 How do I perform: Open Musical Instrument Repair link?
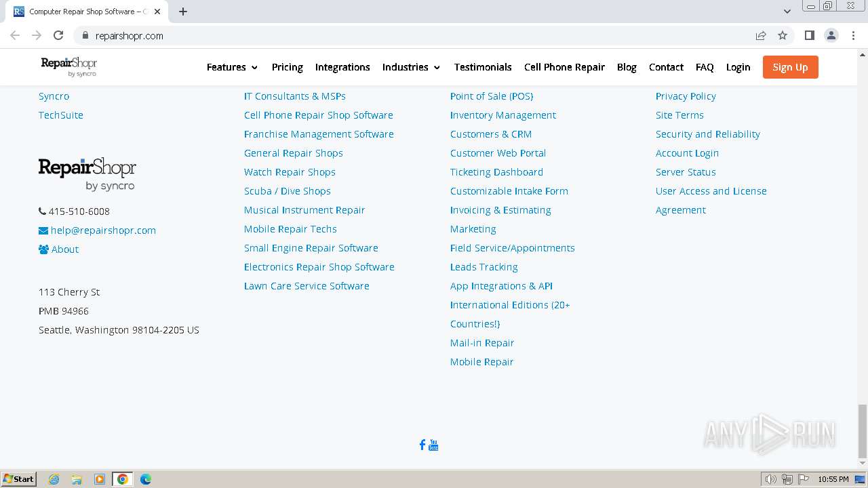(304, 210)
